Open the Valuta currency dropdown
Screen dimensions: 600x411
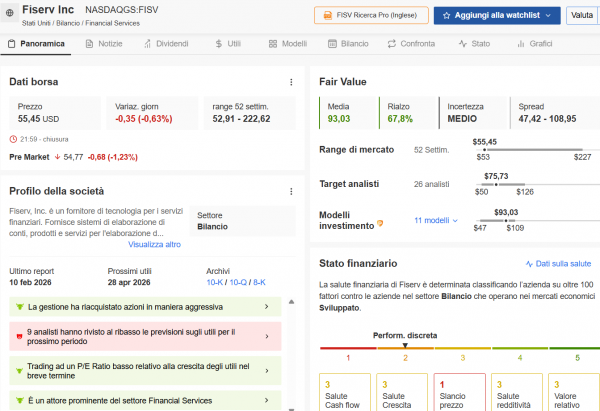coord(582,16)
